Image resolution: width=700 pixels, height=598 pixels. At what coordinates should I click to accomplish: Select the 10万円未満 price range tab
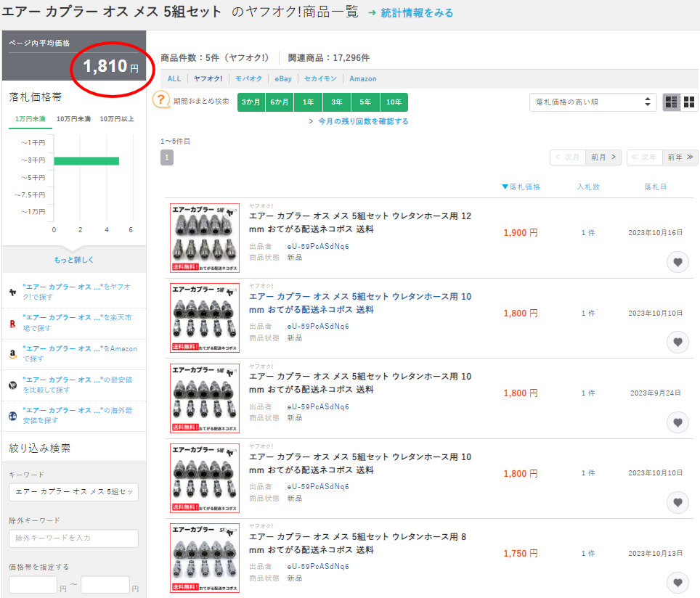[x=73, y=118]
